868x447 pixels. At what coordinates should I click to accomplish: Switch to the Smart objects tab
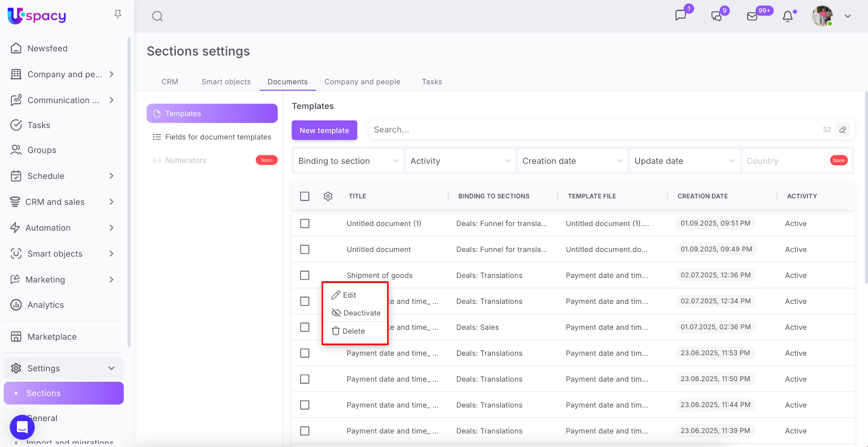[x=226, y=82]
